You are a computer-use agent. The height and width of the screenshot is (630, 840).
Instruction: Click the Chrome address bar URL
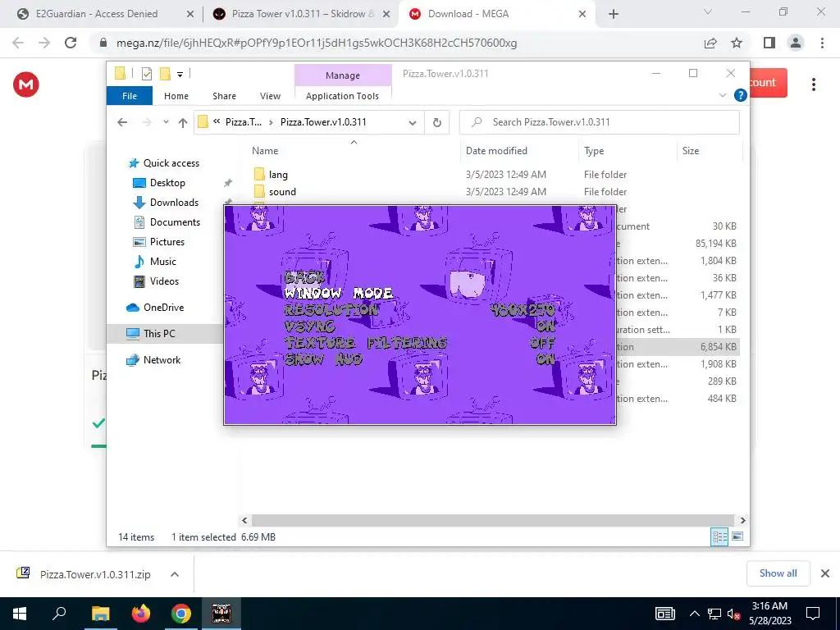[316, 43]
